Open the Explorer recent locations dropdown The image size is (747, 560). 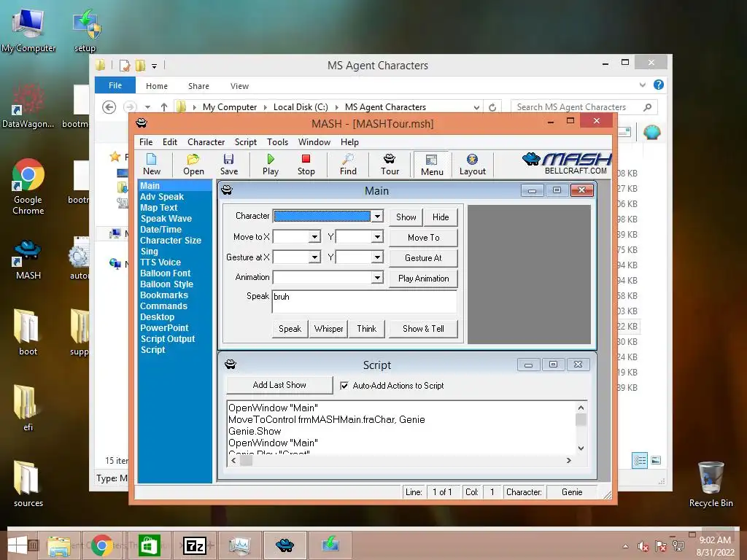tap(147, 107)
